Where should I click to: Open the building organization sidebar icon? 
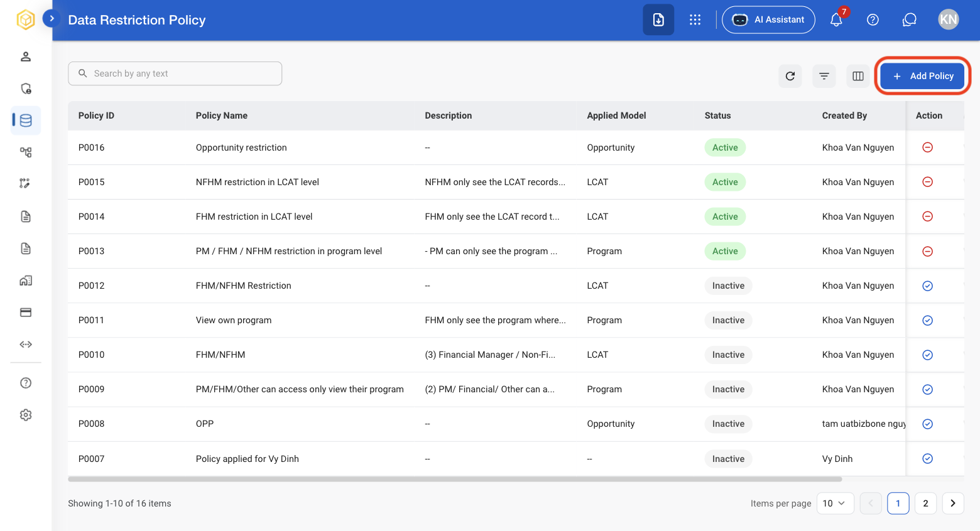point(26,281)
